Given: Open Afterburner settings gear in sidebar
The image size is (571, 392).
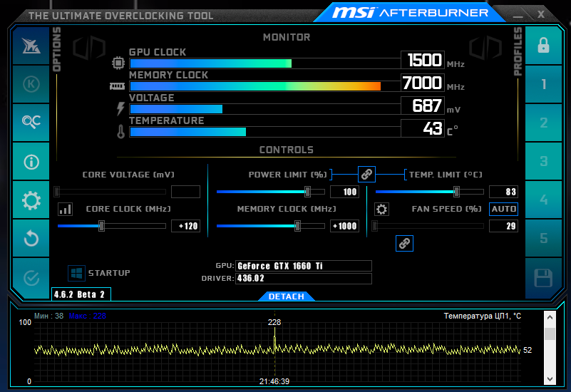Looking at the screenshot, I should [x=31, y=200].
